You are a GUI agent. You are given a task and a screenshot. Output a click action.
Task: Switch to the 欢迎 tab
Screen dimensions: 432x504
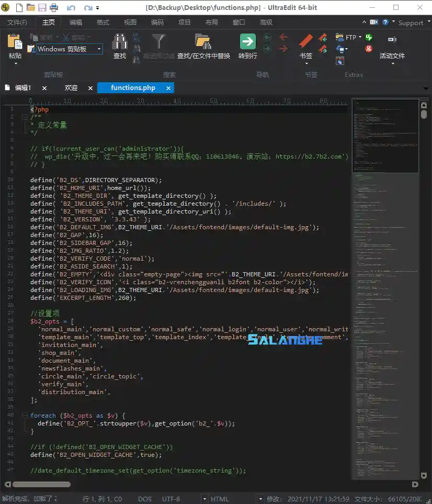[x=71, y=87]
